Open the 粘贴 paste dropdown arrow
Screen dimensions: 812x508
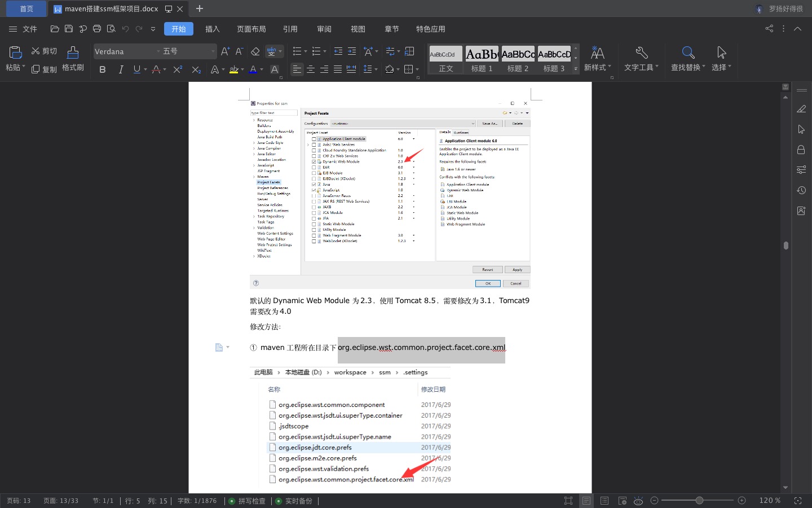(24, 67)
